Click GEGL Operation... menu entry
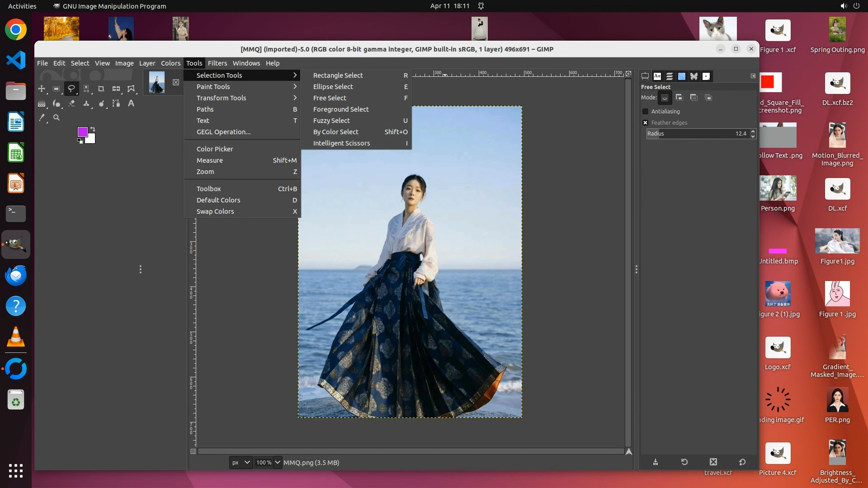The width and height of the screenshot is (868, 488). click(223, 132)
